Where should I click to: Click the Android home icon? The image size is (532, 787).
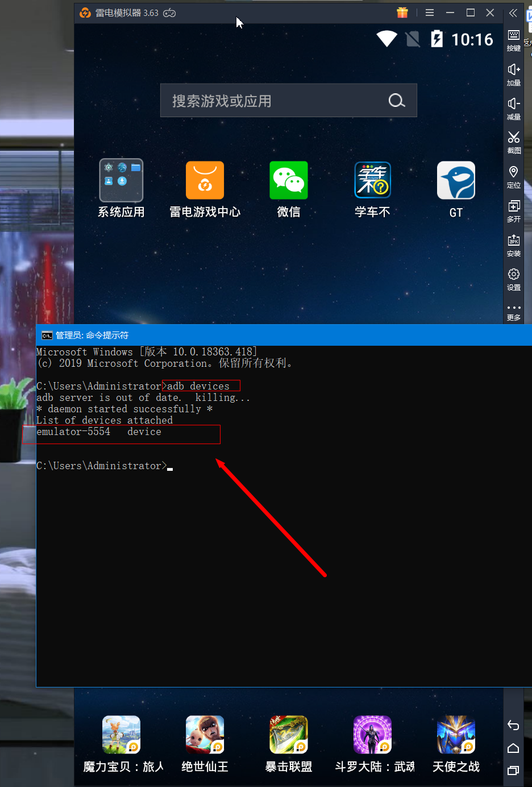coord(513,748)
